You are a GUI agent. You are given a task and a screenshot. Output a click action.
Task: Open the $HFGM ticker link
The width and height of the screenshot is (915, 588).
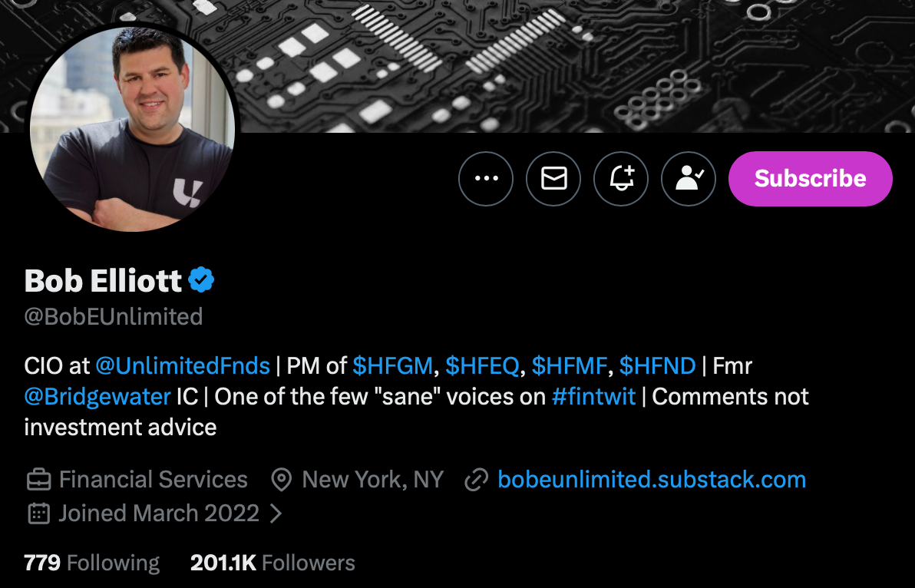pos(393,365)
